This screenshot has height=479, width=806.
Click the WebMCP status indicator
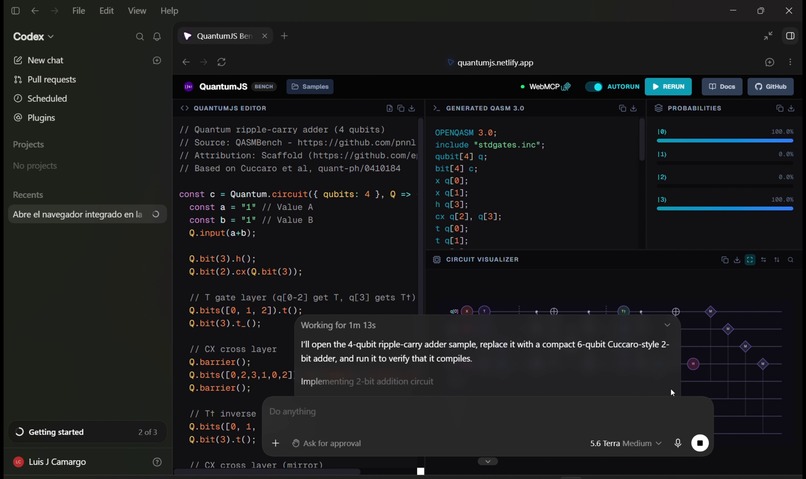pyautogui.click(x=545, y=87)
